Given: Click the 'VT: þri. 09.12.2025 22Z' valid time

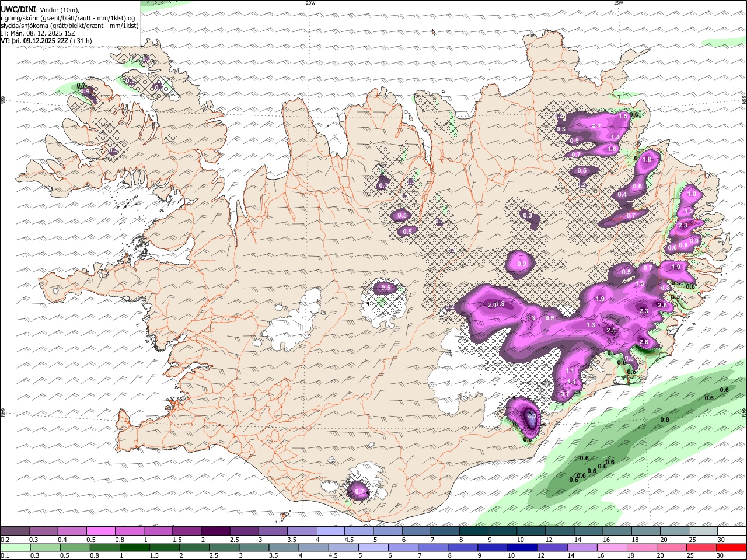Looking at the screenshot, I should (34, 41).
